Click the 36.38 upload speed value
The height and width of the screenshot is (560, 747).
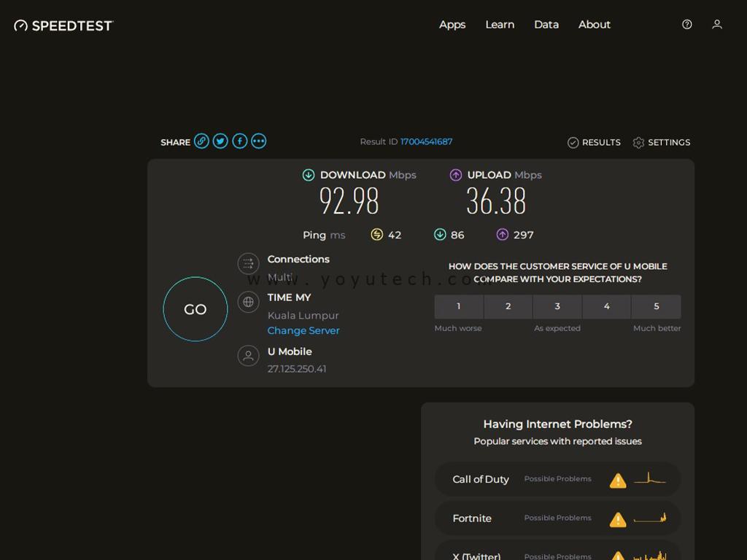coord(496,201)
